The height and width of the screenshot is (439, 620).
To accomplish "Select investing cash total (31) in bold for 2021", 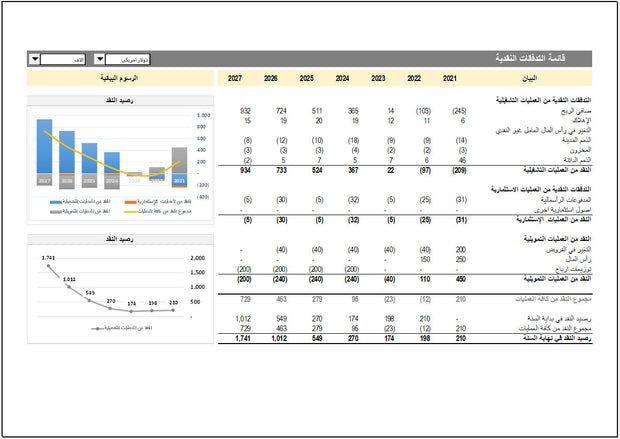I will (x=461, y=220).
